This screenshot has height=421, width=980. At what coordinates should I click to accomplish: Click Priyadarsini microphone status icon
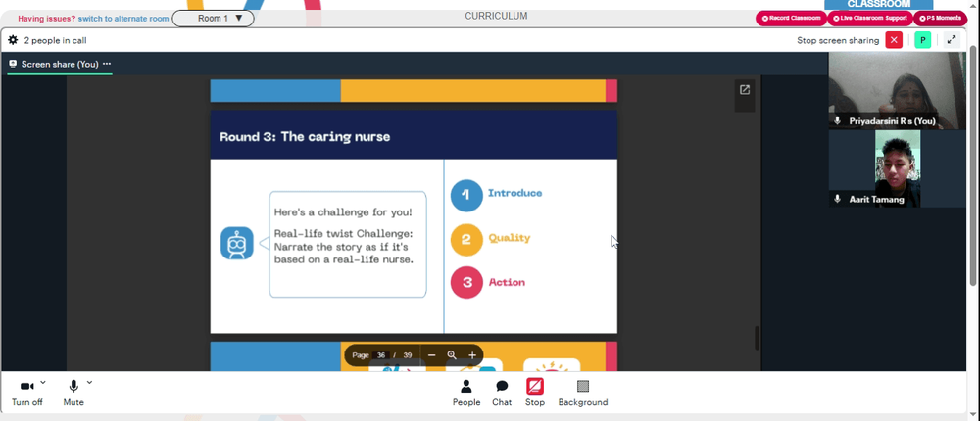(838, 121)
